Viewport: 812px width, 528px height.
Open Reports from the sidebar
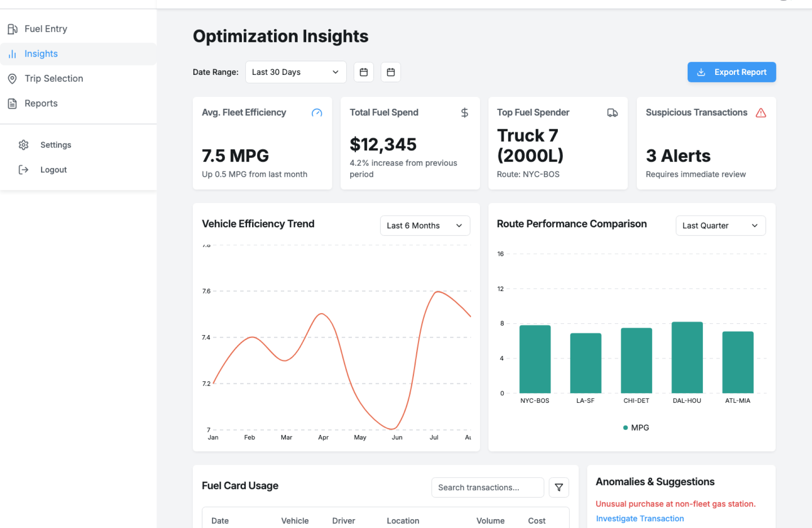coord(41,103)
